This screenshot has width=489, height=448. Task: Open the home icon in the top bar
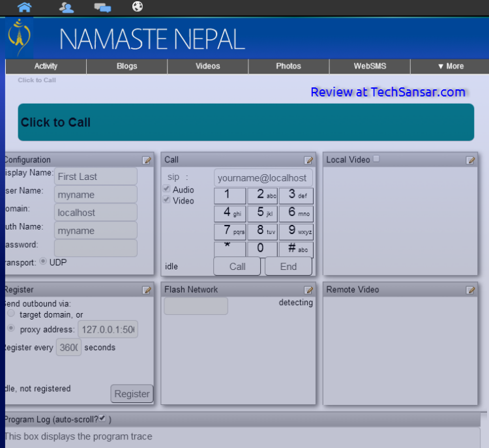click(x=24, y=7)
